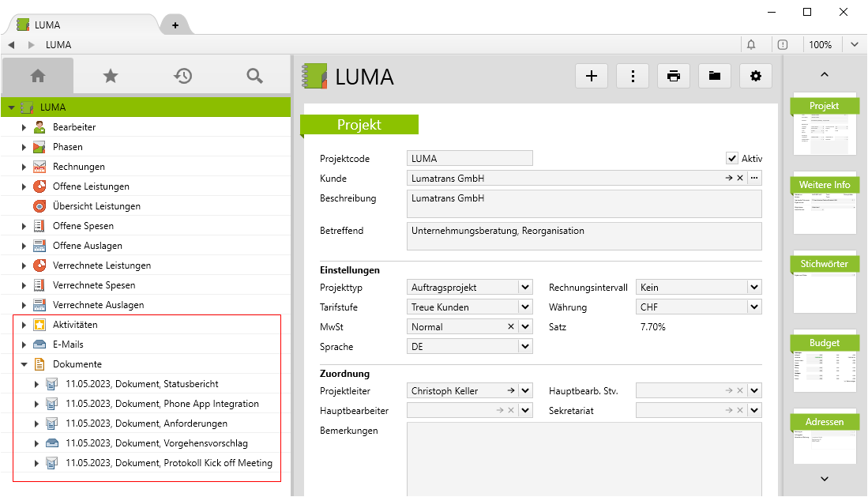Clear the Kunde field with X button
The image size is (868, 497).
[740, 179]
